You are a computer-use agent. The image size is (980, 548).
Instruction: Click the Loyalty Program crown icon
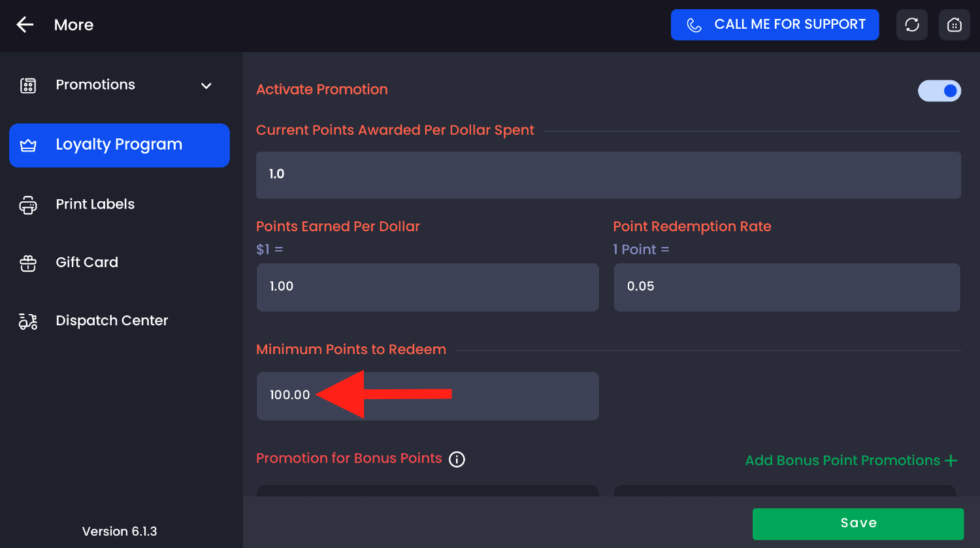pyautogui.click(x=28, y=145)
